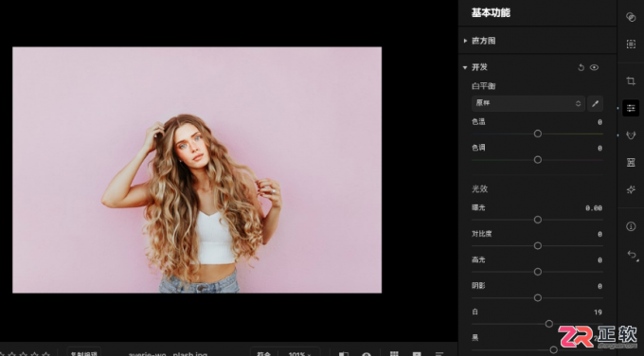Click the woman photo on canvas
The image size is (644, 356).
[x=197, y=170]
